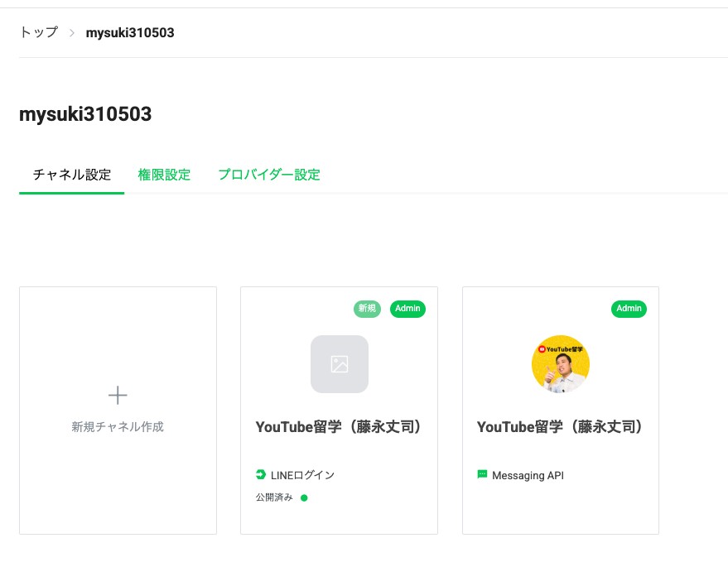Click the 公開済み status text
This screenshot has height=586, width=728.
274,497
